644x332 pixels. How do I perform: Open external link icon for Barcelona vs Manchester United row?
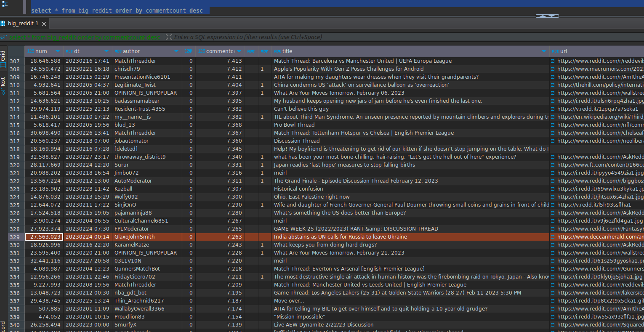(553, 61)
